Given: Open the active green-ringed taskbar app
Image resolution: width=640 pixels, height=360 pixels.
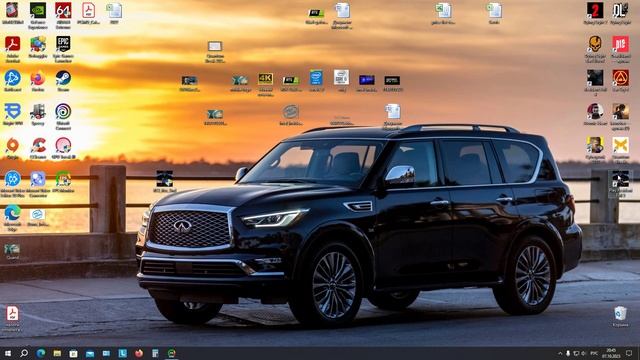Looking at the screenshot, I should point(171,353).
